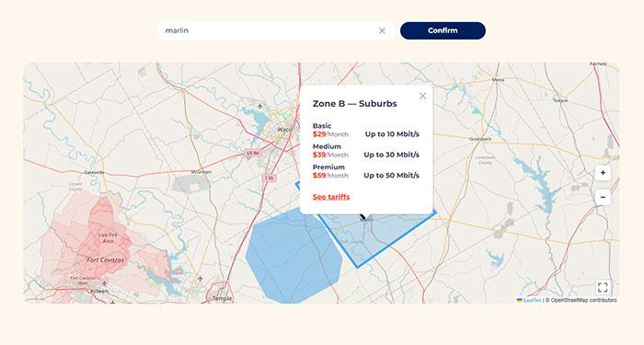The image size is (644, 345).
Task: Click the Zone B — Suburbs heading
Action: click(355, 103)
